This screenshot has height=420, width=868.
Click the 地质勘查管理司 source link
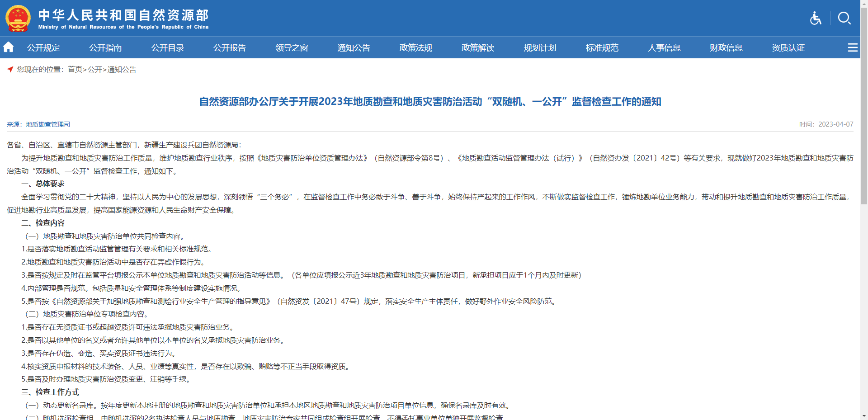click(x=48, y=124)
